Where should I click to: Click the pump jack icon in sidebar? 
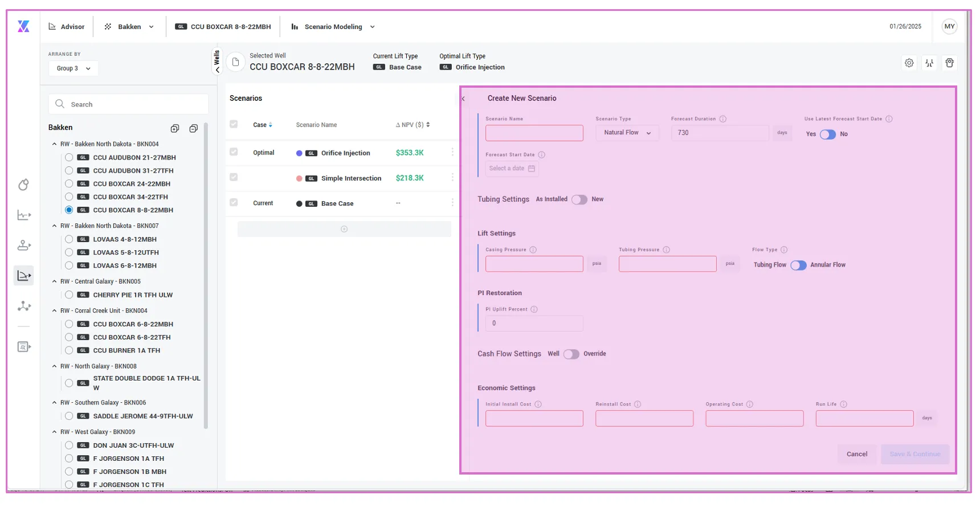[x=24, y=246]
